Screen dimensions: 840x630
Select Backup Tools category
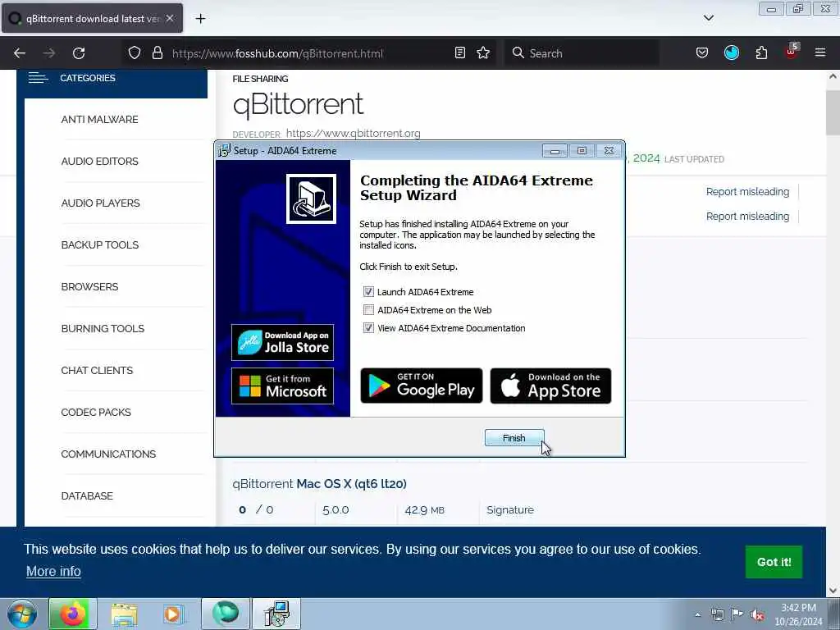click(99, 244)
